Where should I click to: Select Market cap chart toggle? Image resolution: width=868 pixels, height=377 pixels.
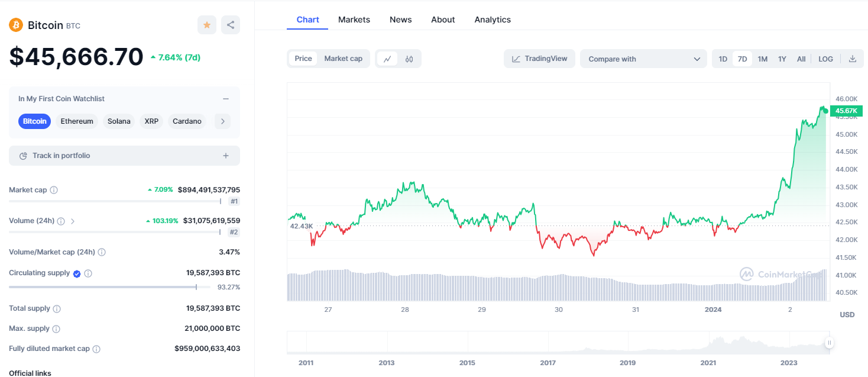[x=344, y=59]
